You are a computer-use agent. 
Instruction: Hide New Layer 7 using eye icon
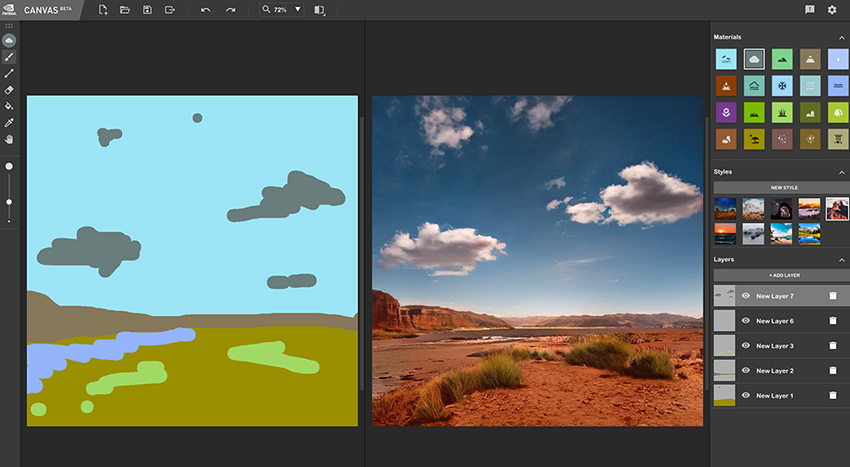(x=745, y=296)
